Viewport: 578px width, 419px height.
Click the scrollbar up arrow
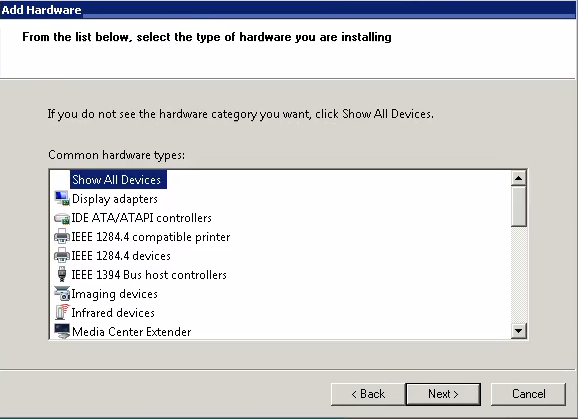coord(519,178)
